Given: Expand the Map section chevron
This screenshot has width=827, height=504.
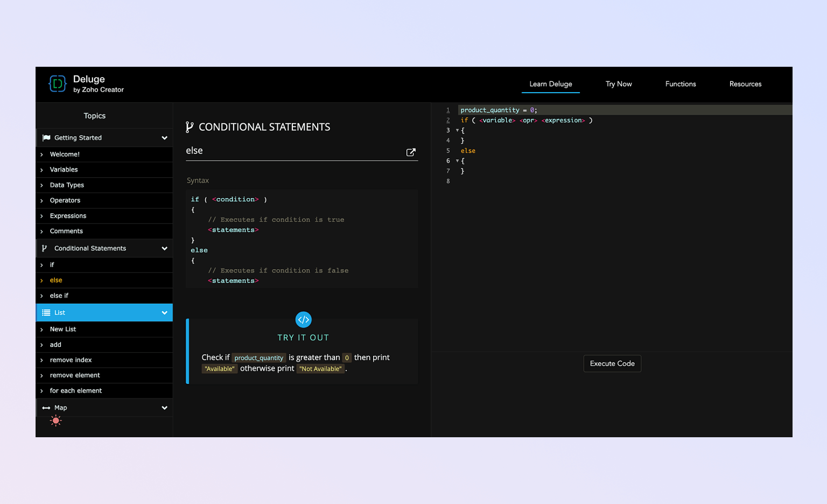Looking at the screenshot, I should pyautogui.click(x=164, y=408).
